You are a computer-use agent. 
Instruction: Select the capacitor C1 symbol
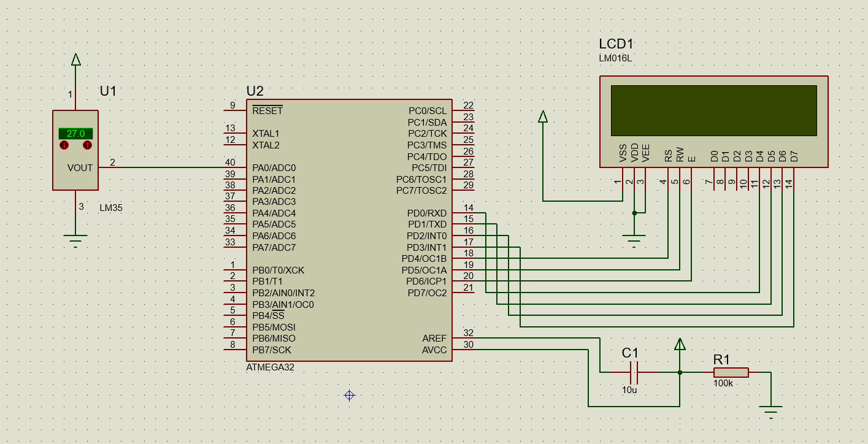tap(635, 371)
